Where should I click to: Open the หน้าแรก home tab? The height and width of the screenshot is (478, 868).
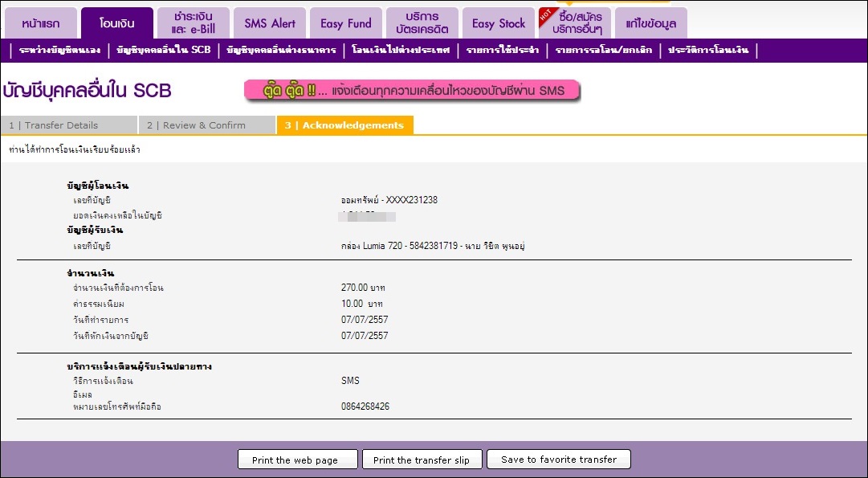(x=41, y=23)
